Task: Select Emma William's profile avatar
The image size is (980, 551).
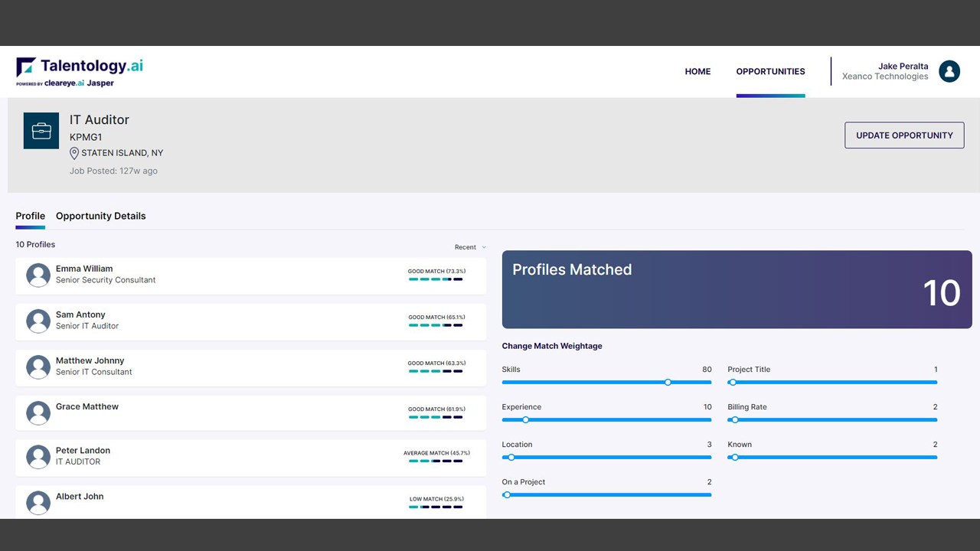Action: (38, 275)
